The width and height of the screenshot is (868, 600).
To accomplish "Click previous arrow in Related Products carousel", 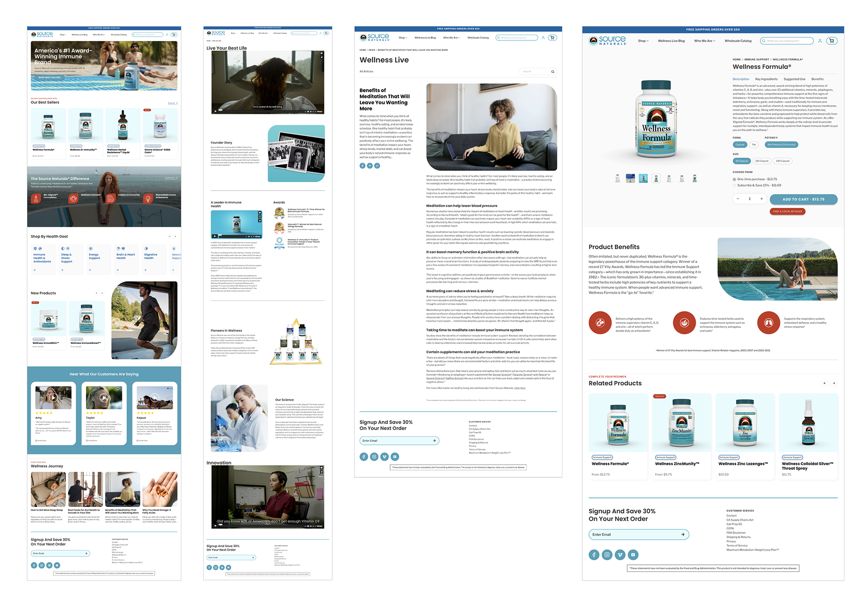I will pos(825,383).
